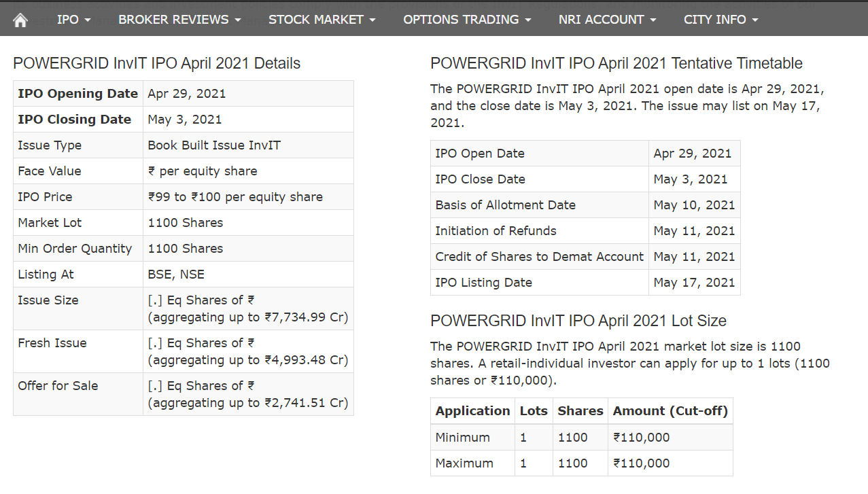Click the lots value '1' in Maximum row
Viewport: 868px width, 494px height.
[x=523, y=463]
